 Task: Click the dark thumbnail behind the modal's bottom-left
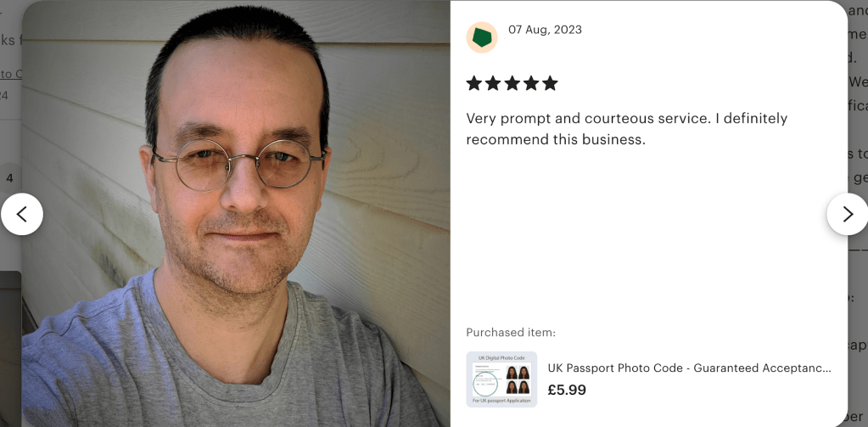[x=10, y=349]
